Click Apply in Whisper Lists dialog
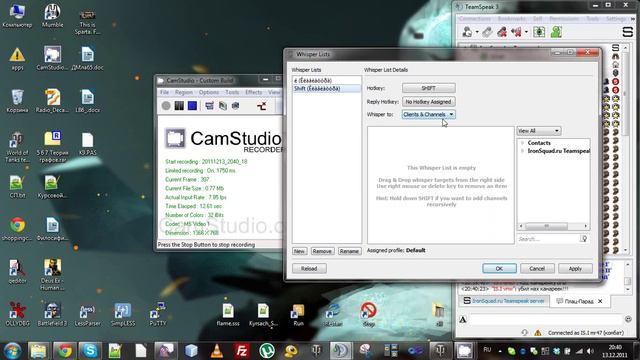640x360 pixels. tap(575, 269)
